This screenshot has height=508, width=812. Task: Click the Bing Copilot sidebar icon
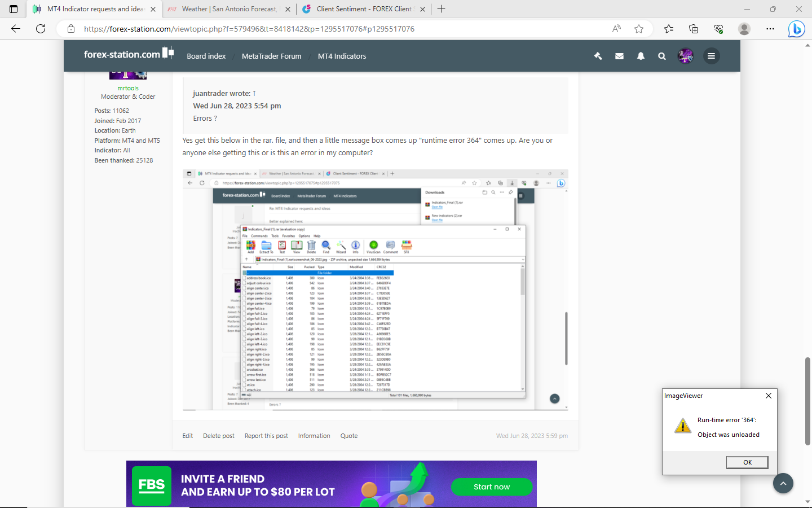[796, 29]
